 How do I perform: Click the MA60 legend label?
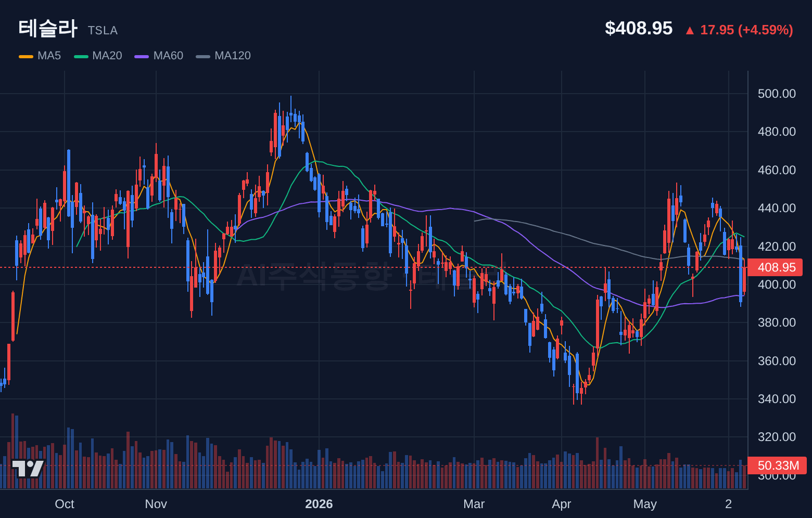[x=168, y=56]
